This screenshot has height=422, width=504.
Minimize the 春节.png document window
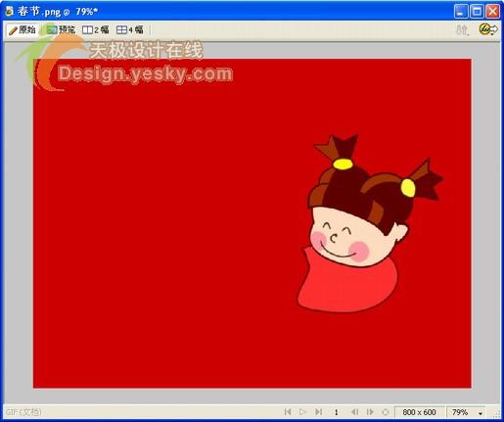(x=461, y=12)
